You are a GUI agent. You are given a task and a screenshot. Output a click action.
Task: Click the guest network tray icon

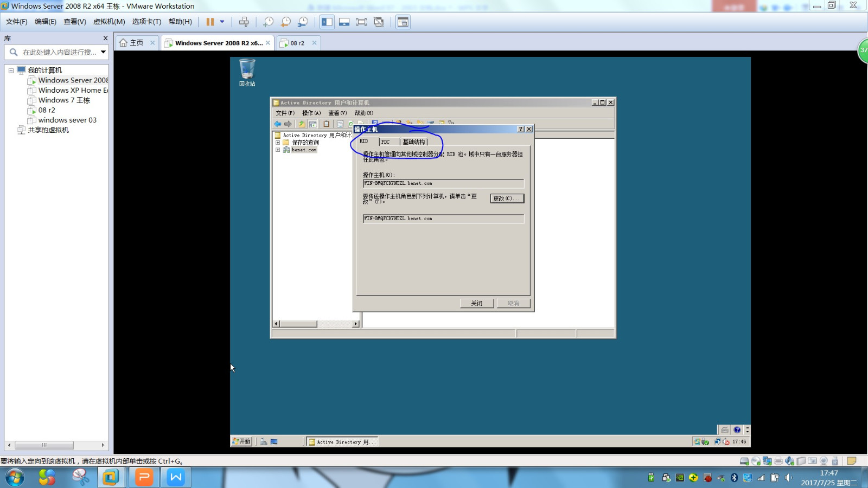(x=718, y=441)
